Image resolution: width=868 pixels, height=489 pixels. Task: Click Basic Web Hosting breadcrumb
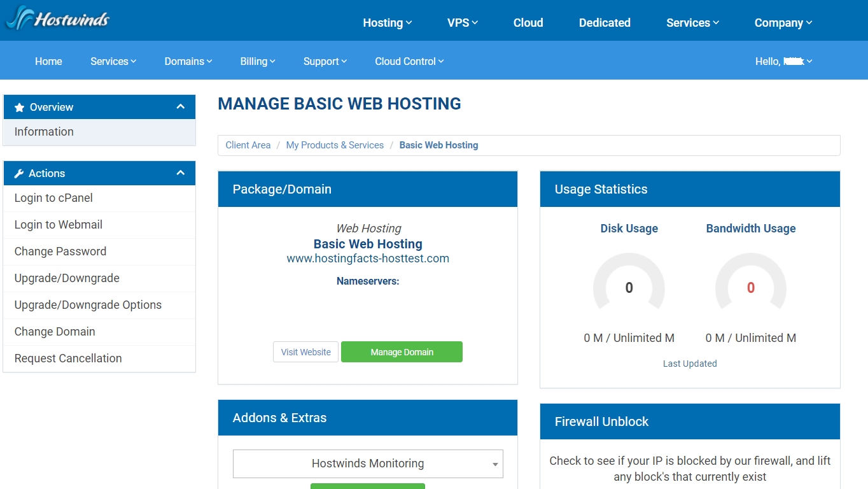click(x=438, y=145)
